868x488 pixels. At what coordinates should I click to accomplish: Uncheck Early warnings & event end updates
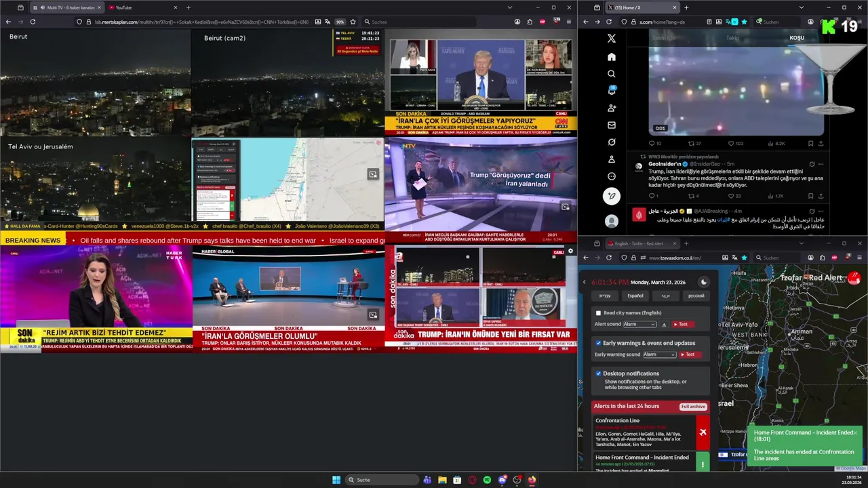point(598,343)
